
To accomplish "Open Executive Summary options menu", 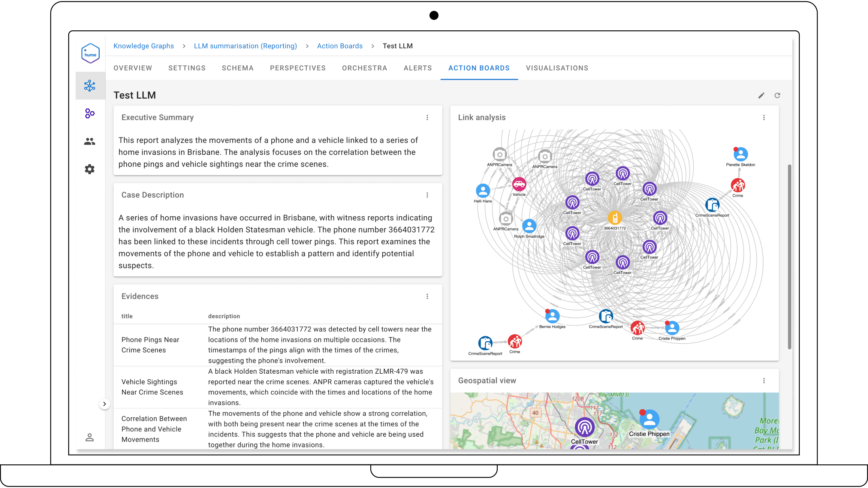I will click(x=427, y=118).
